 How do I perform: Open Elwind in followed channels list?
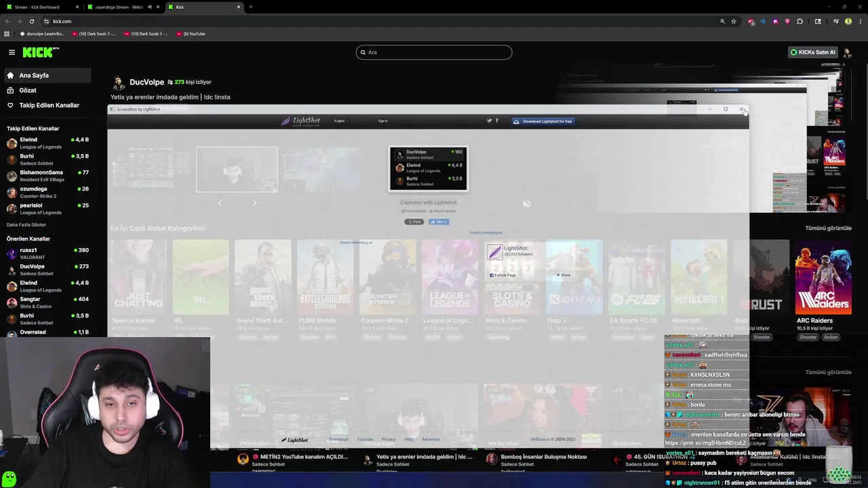click(47, 143)
